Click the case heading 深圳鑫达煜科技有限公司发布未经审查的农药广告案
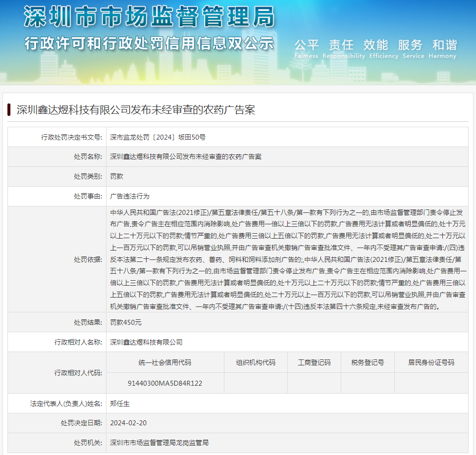 135,110
